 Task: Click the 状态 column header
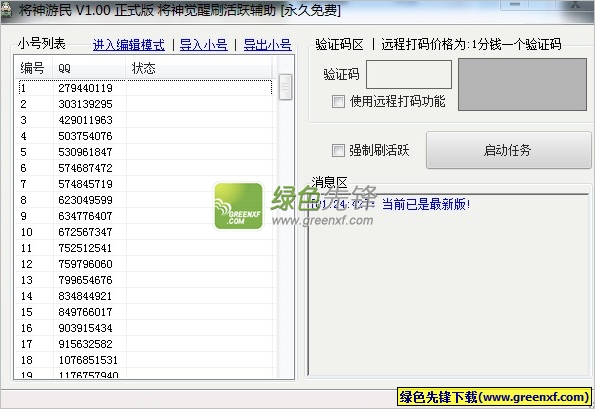(199, 68)
